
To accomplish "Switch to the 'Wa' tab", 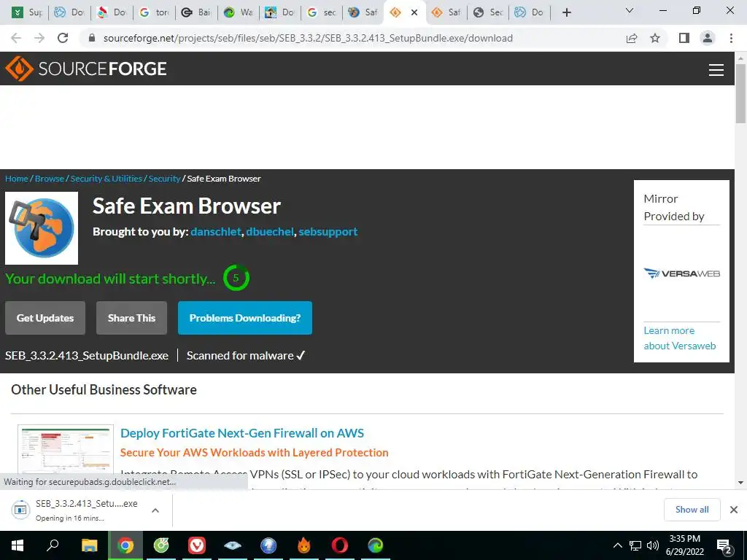I will 239,12.
